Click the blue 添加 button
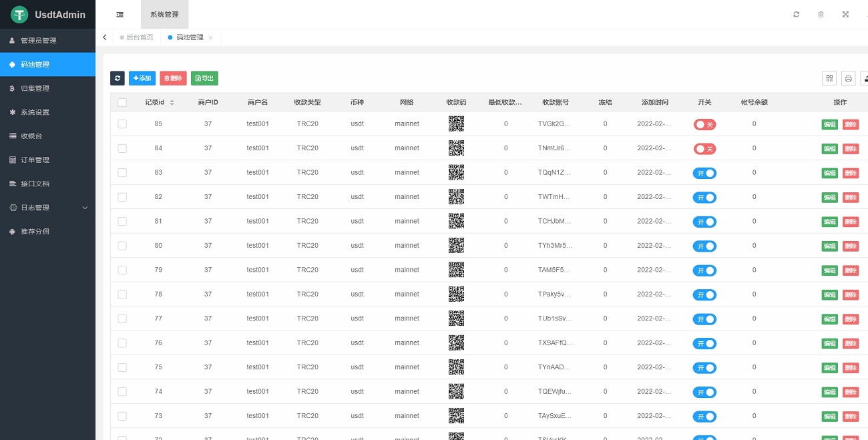 pyautogui.click(x=142, y=78)
